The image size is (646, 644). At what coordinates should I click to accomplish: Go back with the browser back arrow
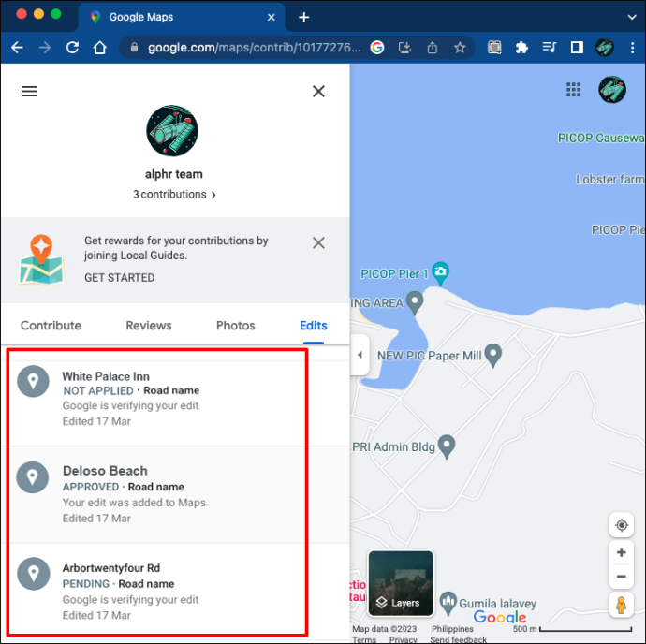[x=17, y=48]
